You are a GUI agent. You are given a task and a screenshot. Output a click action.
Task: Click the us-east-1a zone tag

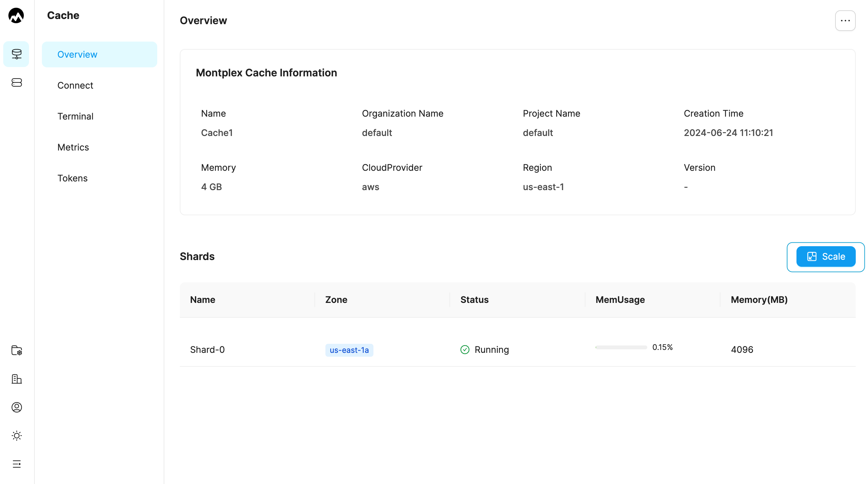pyautogui.click(x=349, y=350)
